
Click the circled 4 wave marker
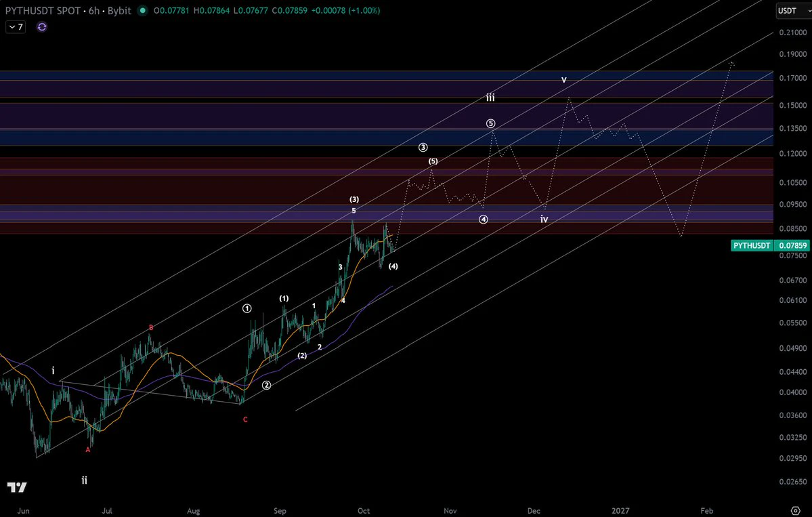(x=483, y=219)
